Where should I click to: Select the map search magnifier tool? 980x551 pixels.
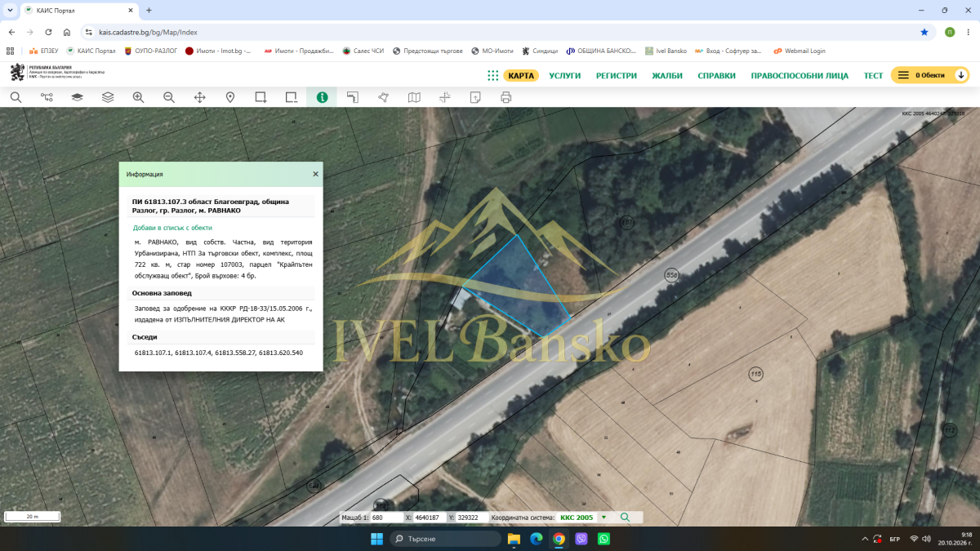tap(16, 97)
